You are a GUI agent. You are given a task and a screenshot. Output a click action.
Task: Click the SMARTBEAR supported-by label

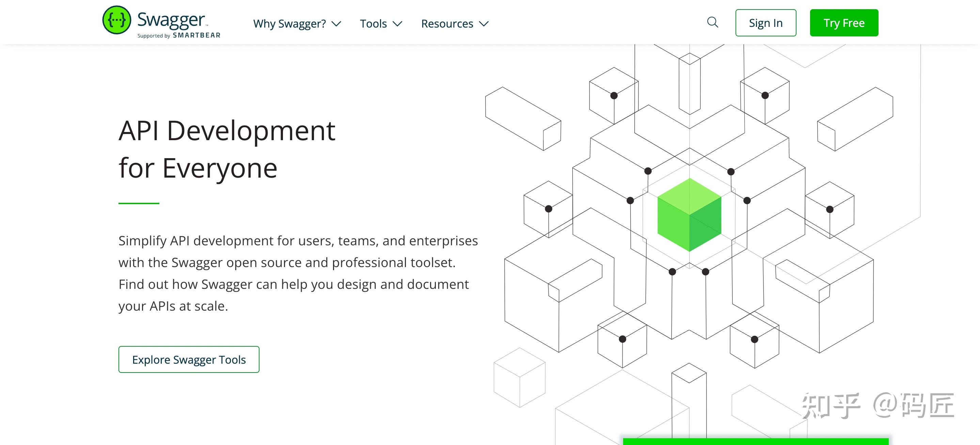click(196, 35)
